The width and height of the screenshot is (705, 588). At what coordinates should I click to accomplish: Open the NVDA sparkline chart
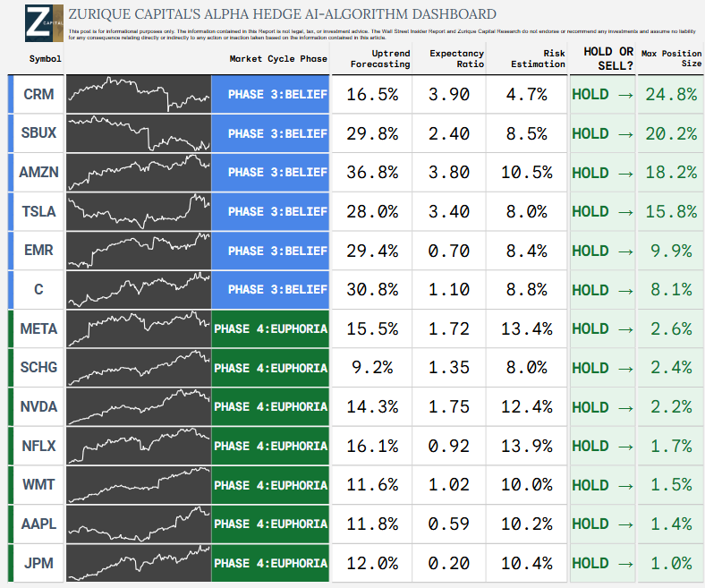(x=139, y=406)
